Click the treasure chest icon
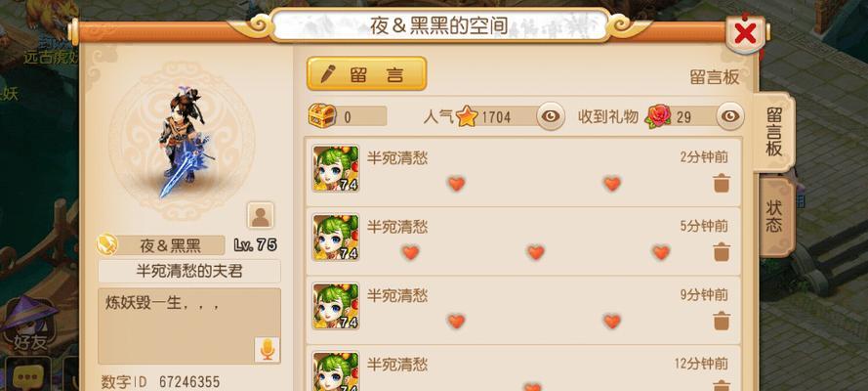The width and height of the screenshot is (868, 391). [x=322, y=115]
